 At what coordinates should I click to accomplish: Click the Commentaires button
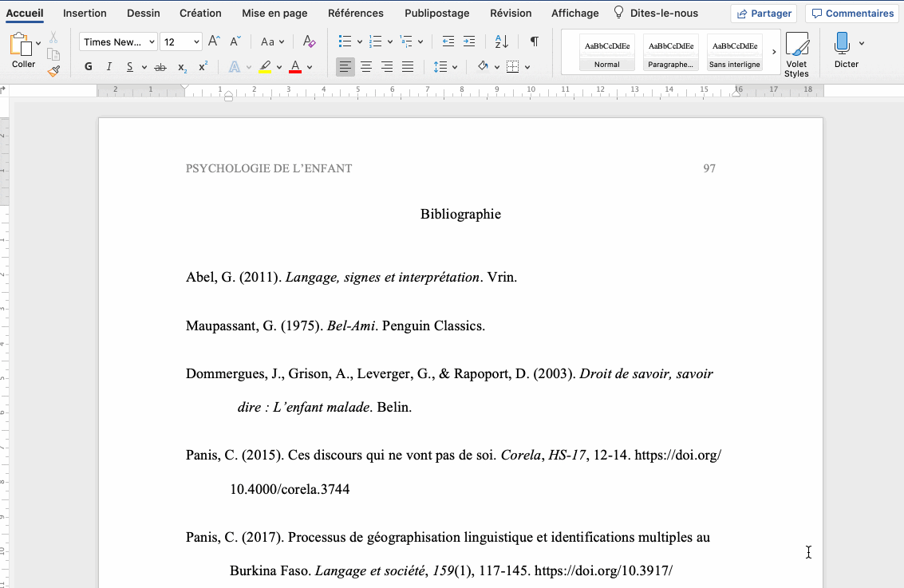pos(853,14)
